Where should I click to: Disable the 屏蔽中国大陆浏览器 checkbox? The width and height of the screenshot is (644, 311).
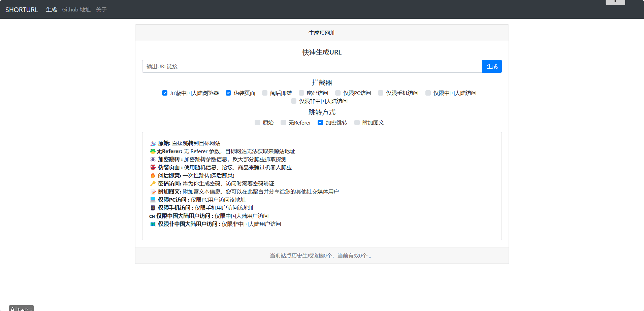click(x=165, y=93)
